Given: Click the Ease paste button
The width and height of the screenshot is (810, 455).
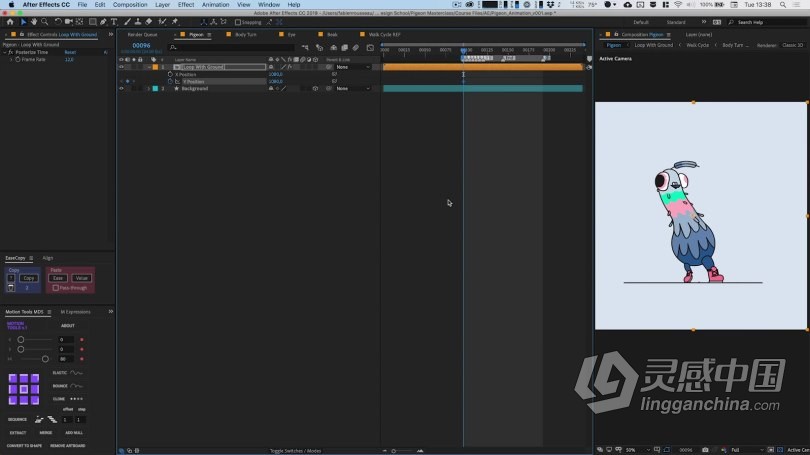Looking at the screenshot, I should tap(58, 278).
